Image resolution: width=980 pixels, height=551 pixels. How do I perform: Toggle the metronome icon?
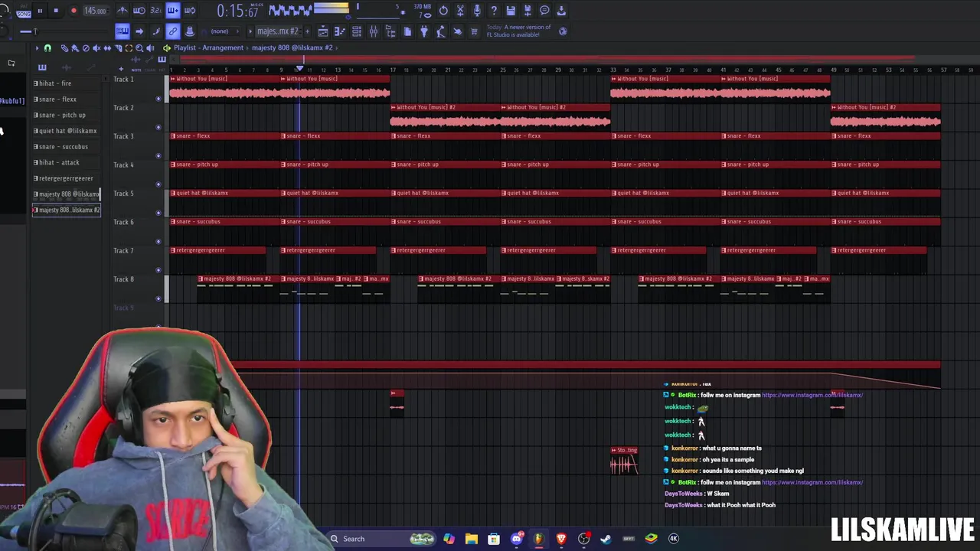[x=122, y=11]
